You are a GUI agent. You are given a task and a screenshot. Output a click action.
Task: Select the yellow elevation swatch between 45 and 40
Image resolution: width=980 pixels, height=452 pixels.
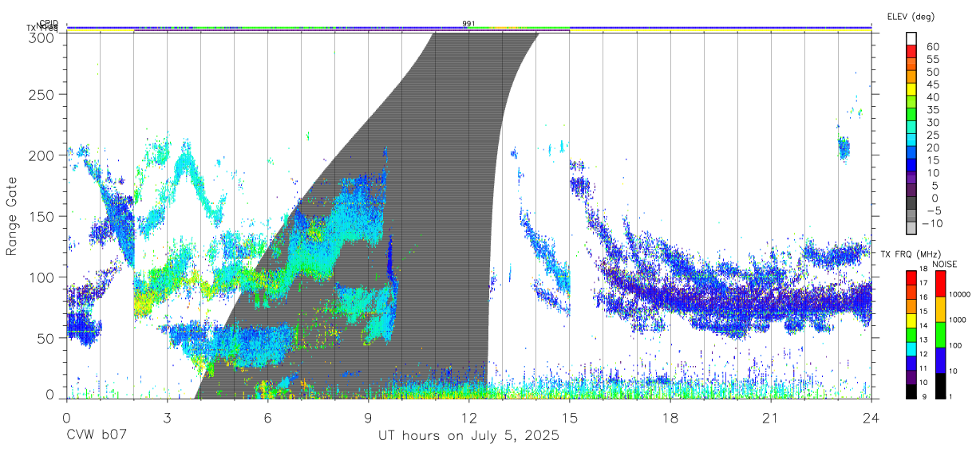(912, 89)
